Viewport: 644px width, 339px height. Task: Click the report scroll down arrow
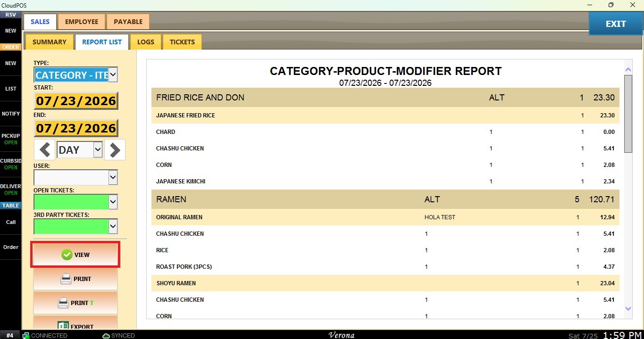click(x=628, y=308)
